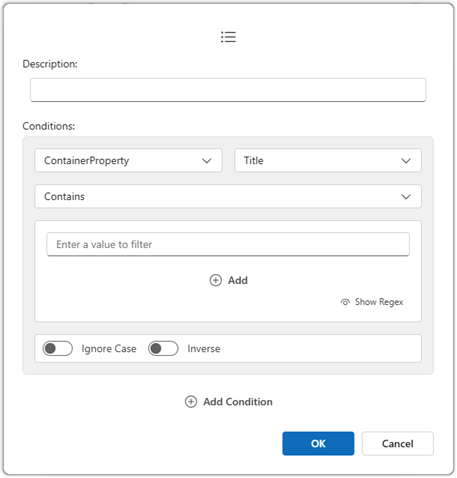The height and width of the screenshot is (478, 457).
Task: Click the list icon at top of dialog
Action: point(228,37)
